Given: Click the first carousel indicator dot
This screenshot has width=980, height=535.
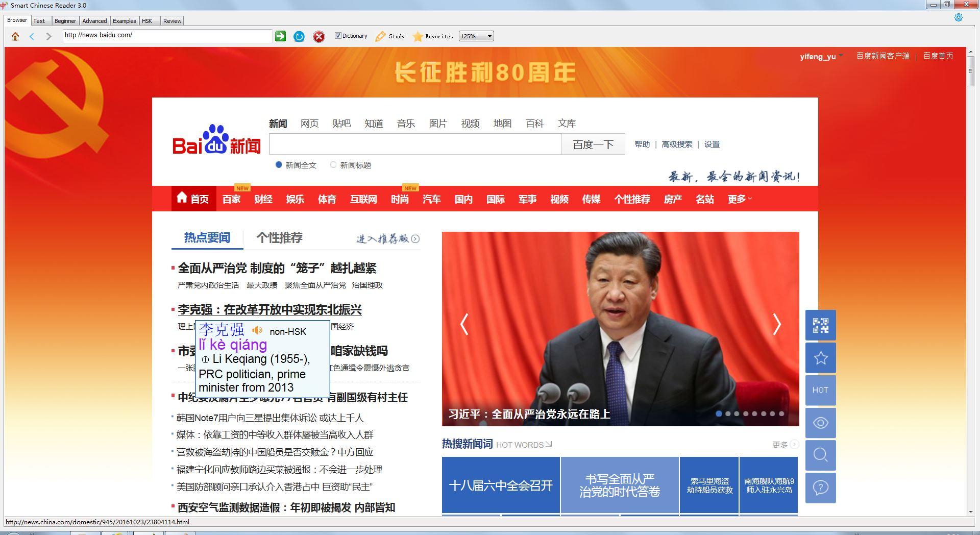Looking at the screenshot, I should click(719, 414).
